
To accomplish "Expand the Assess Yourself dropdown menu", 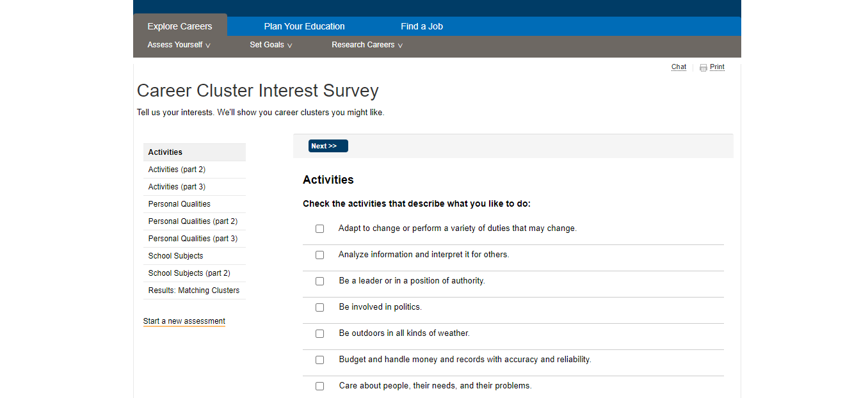I will (x=179, y=45).
